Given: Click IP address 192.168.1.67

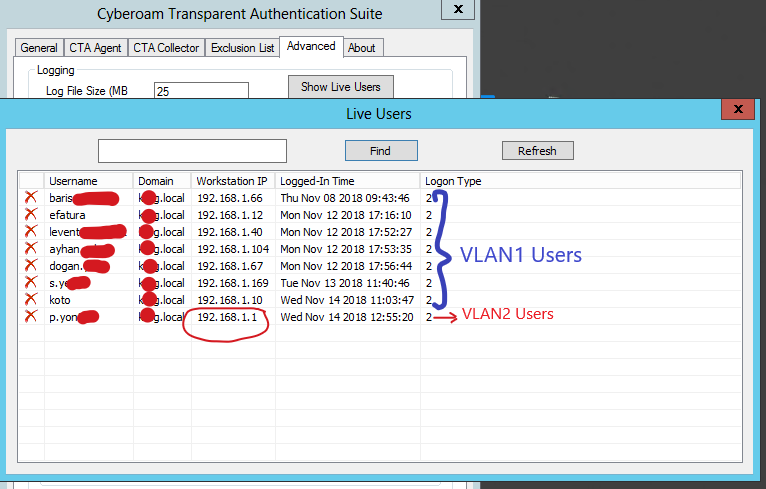Looking at the screenshot, I should pyautogui.click(x=230, y=266).
